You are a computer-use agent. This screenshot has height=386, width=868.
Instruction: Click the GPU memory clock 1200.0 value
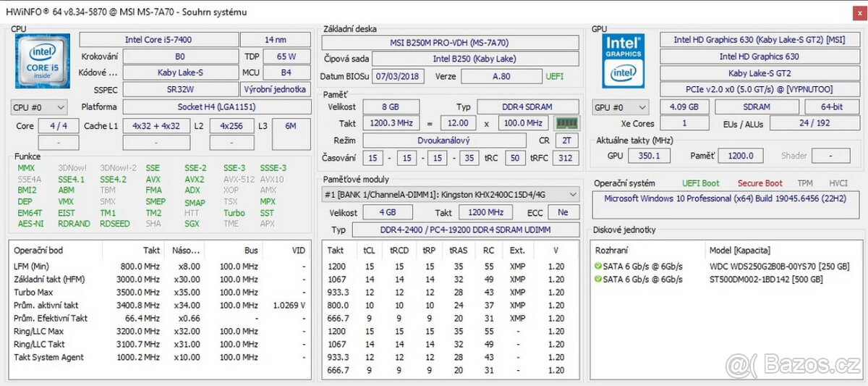coord(741,156)
